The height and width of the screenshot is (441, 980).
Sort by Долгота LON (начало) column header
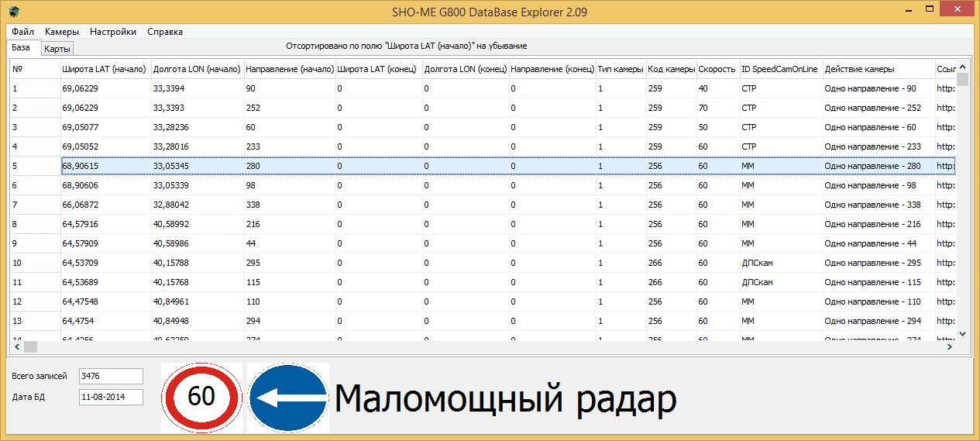(198, 69)
